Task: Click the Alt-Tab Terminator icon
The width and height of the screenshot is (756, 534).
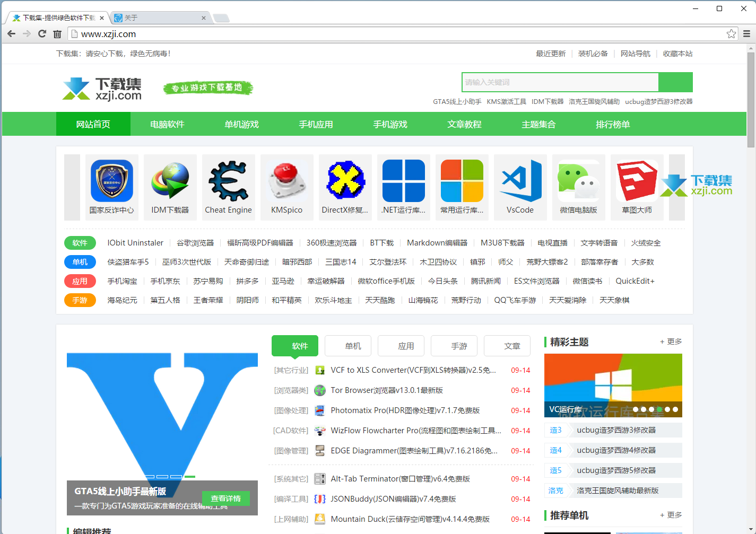Action: (x=320, y=479)
